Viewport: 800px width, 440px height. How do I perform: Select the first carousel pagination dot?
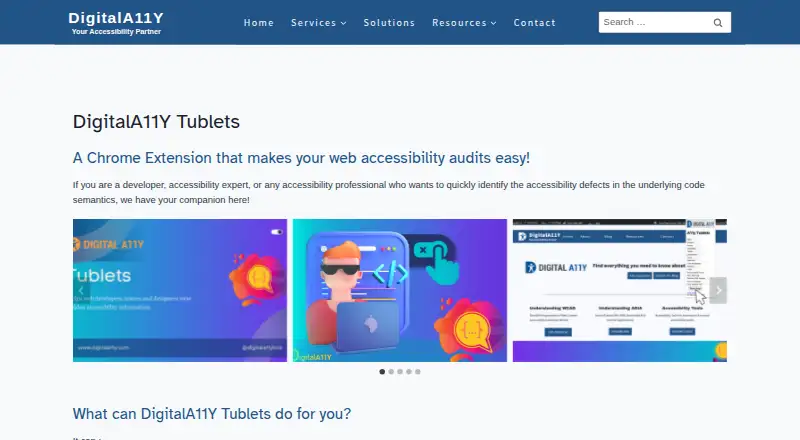382,372
